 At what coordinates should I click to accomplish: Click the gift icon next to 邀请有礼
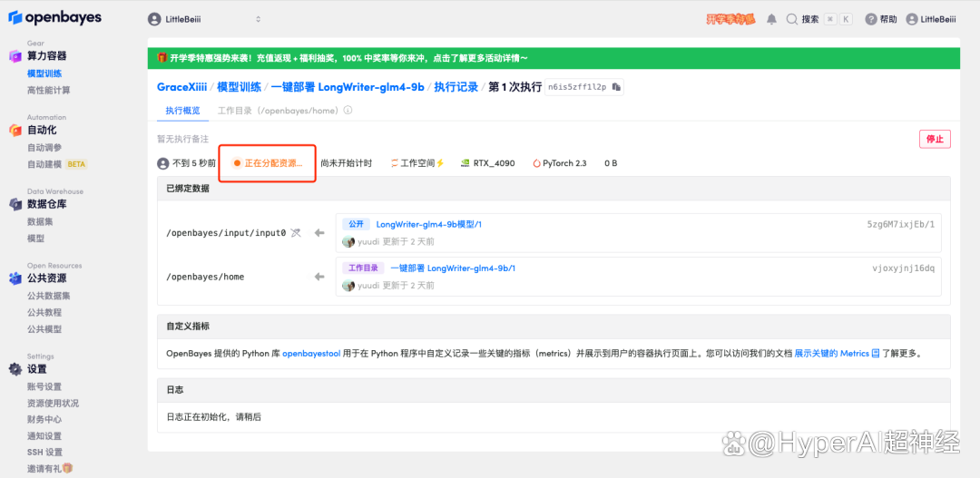67,468
